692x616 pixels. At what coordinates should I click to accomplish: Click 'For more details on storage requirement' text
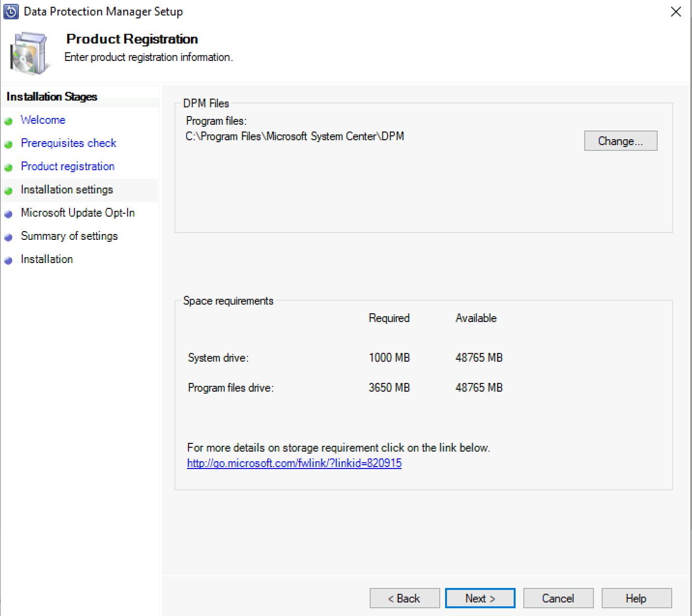tap(339, 448)
